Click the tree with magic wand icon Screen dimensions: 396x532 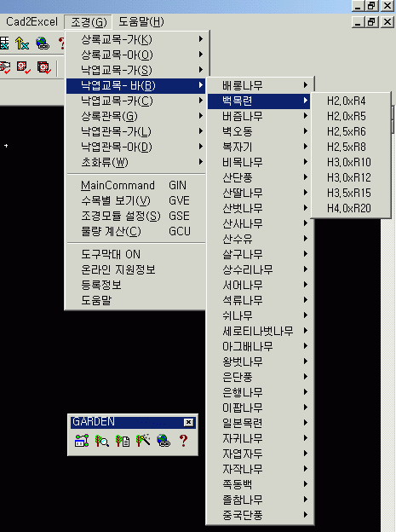tap(143, 441)
